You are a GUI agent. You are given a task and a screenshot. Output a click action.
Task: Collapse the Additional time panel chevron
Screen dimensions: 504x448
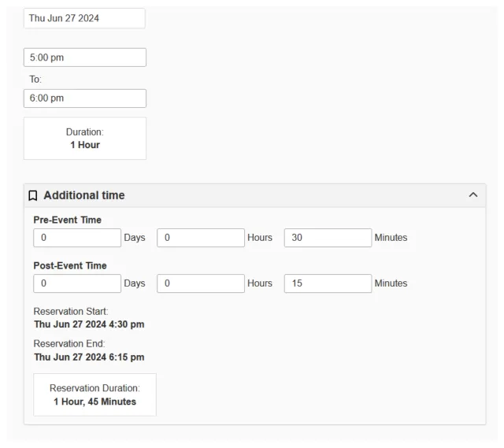(472, 195)
